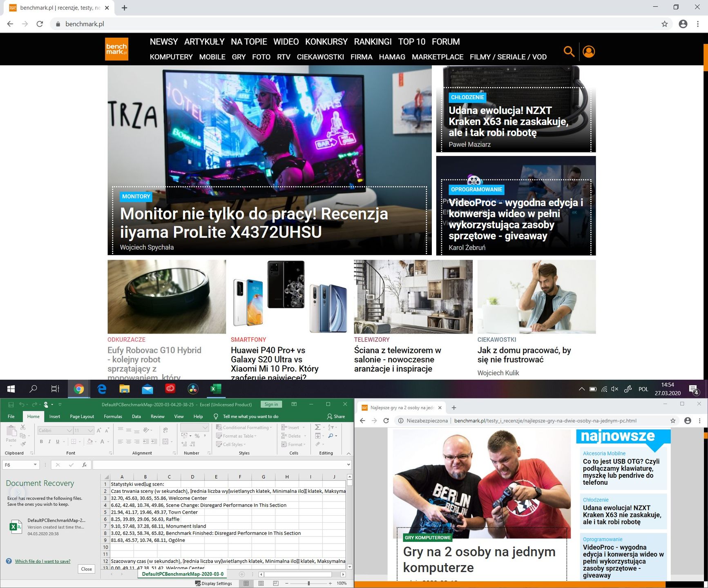Toggle Underline formatting in Excel
The height and width of the screenshot is (588, 708).
(58, 441)
